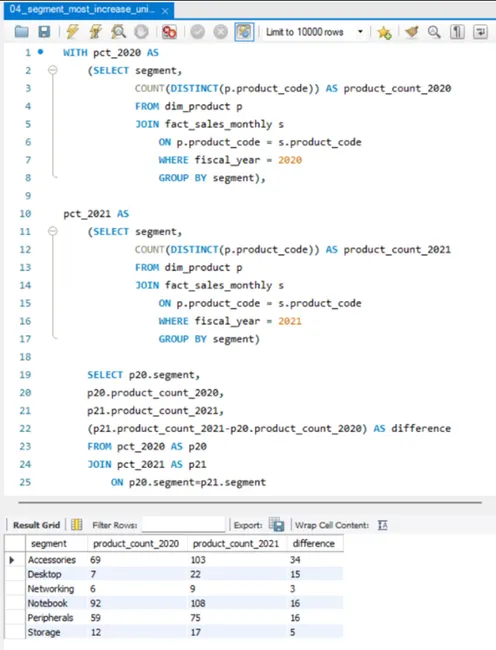Click the 108 value in Notebook row
This screenshot has height=650, width=496.
pos(198,604)
